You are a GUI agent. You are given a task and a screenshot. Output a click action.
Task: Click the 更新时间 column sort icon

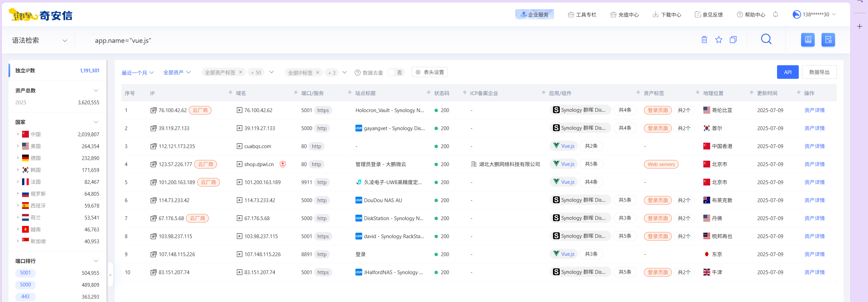(x=798, y=92)
